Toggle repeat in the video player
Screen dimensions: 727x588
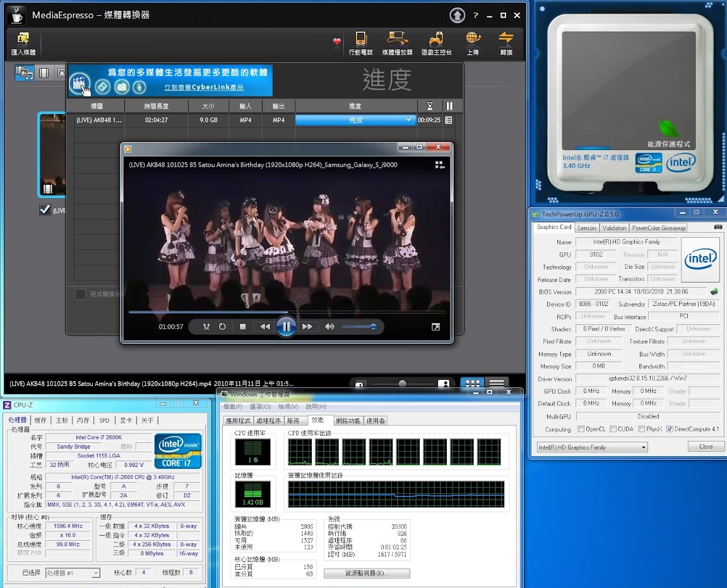tap(223, 327)
